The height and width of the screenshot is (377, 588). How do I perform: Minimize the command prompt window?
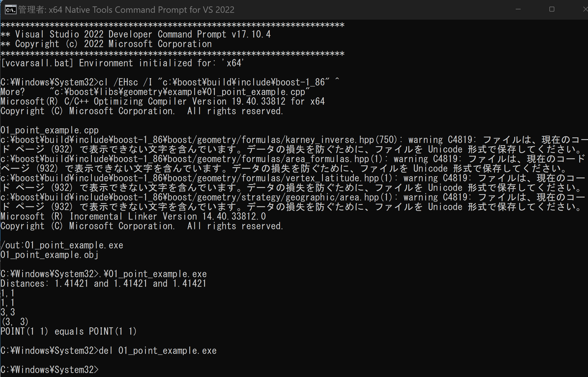click(518, 9)
